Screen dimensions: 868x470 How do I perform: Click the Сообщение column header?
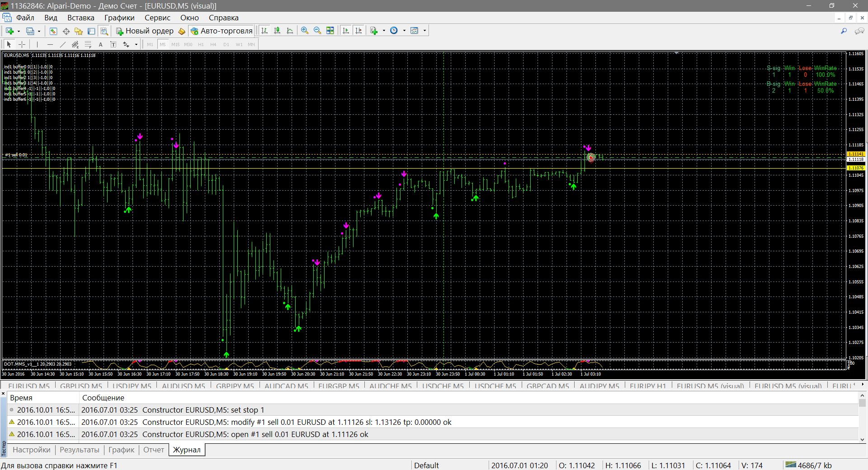pyautogui.click(x=468, y=398)
